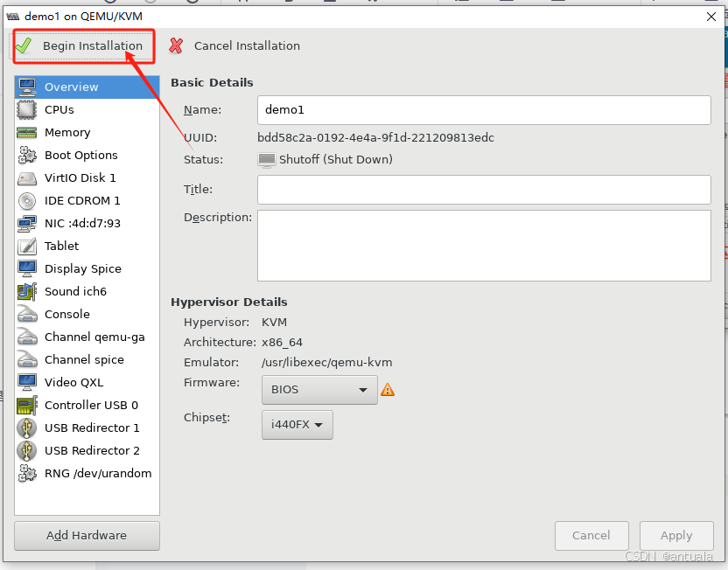Click the USB Redirector 2 USB icon
The image size is (728, 570).
[27, 450]
